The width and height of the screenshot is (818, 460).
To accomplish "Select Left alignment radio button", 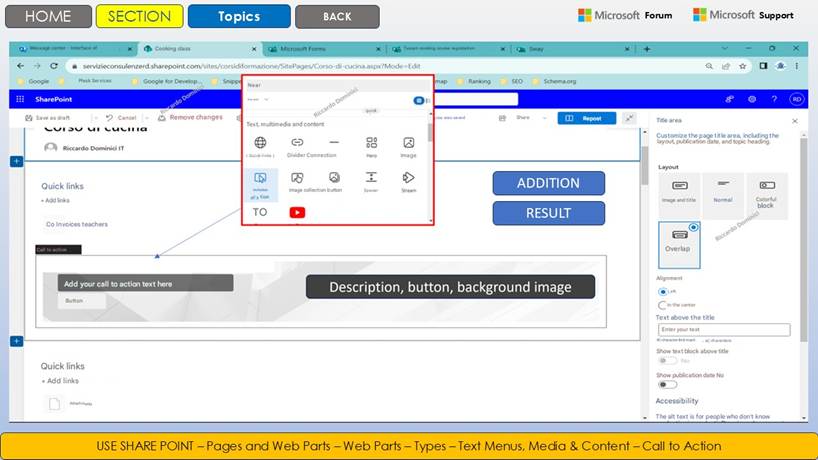I will coord(663,292).
